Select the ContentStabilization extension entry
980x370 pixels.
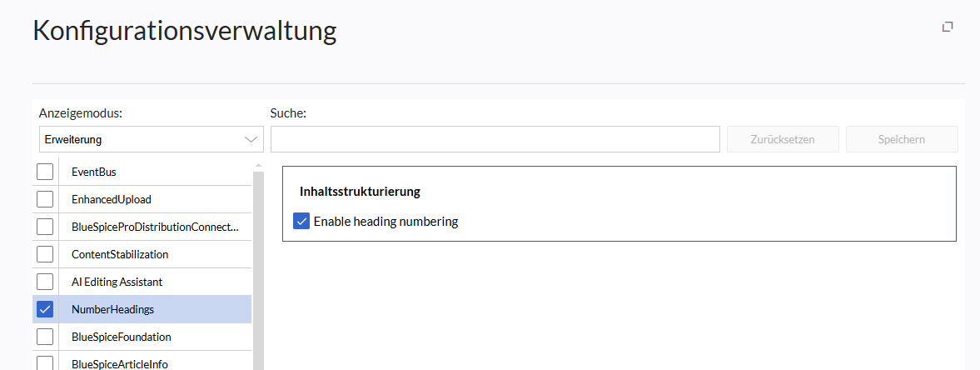coord(120,254)
